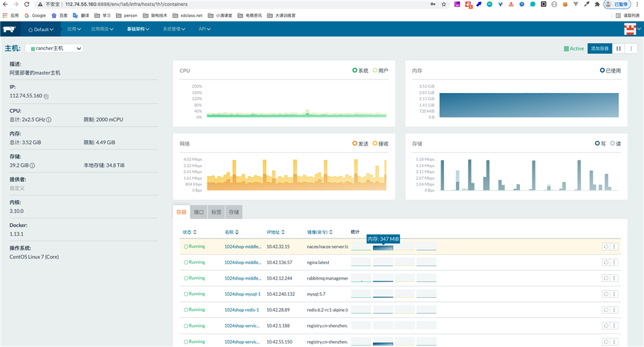Open the 1024shop-redis-1 container link
This screenshot has height=347, width=644.
click(241, 310)
